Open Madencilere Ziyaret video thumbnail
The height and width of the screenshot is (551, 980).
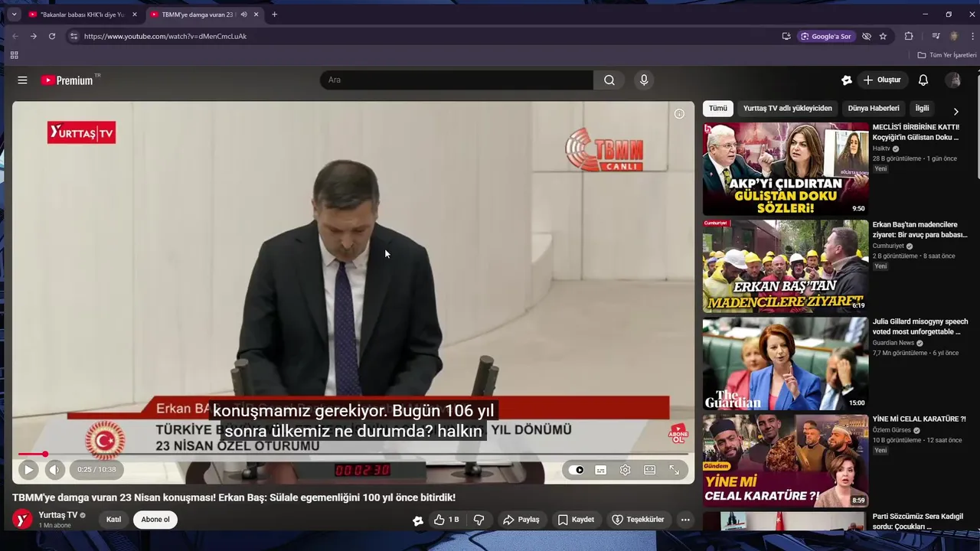(786, 266)
